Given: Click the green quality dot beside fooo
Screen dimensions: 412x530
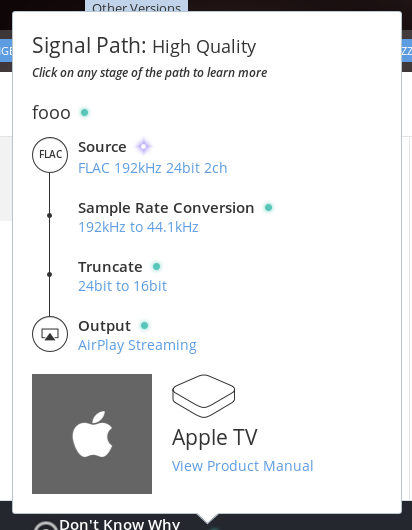Looking at the screenshot, I should [x=84, y=112].
